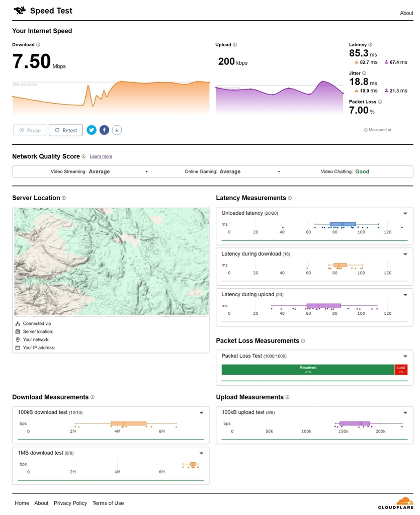Click the info icon next to Upload
420x515 pixels.
235,45
